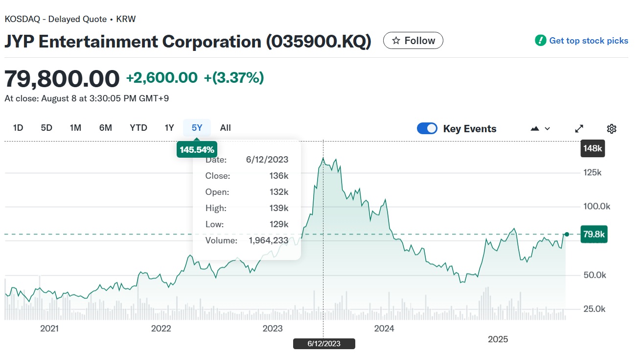Toggle the Key Events switch

point(427,128)
